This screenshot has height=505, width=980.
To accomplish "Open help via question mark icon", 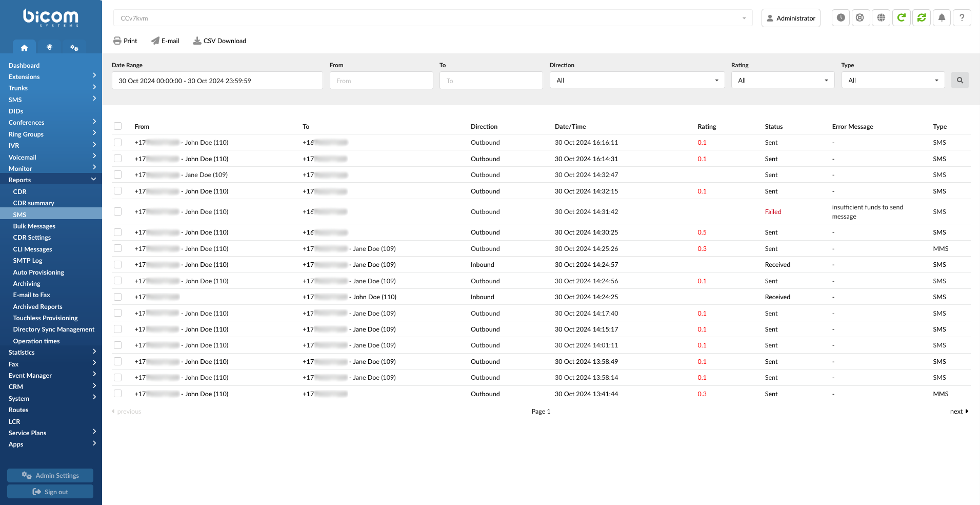I will (962, 18).
